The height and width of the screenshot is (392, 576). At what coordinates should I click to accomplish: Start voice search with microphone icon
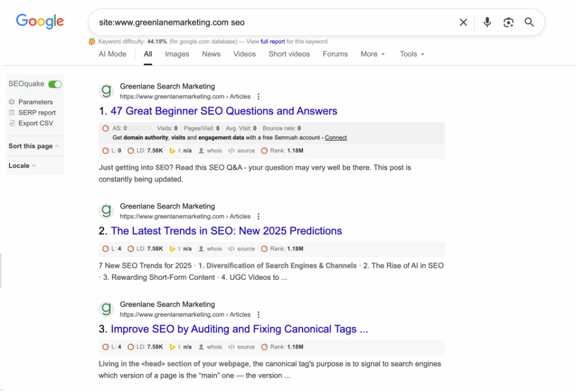[487, 22]
